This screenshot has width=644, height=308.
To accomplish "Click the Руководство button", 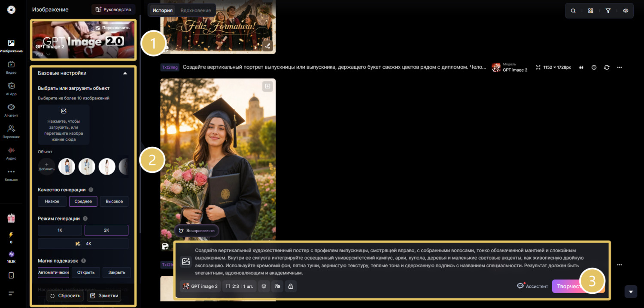I will pos(113,9).
